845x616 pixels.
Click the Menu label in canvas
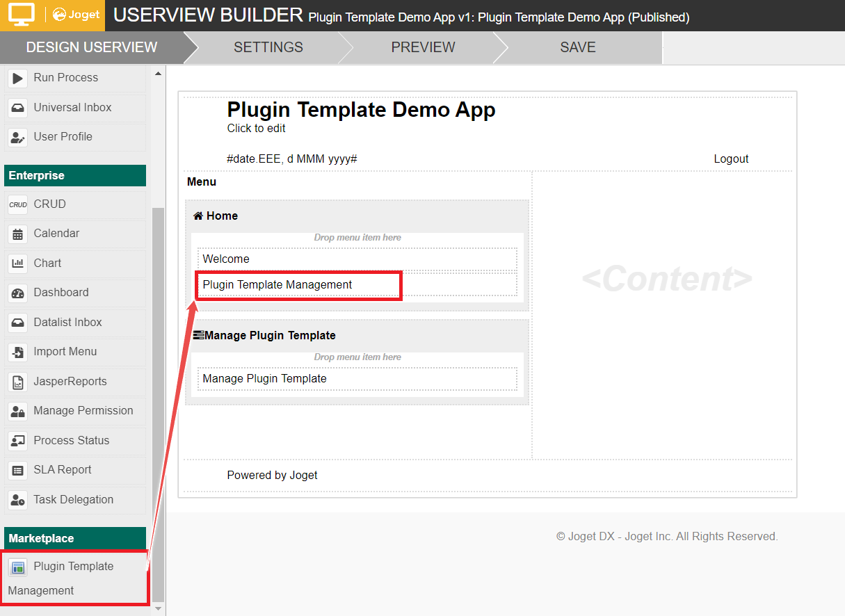202,182
